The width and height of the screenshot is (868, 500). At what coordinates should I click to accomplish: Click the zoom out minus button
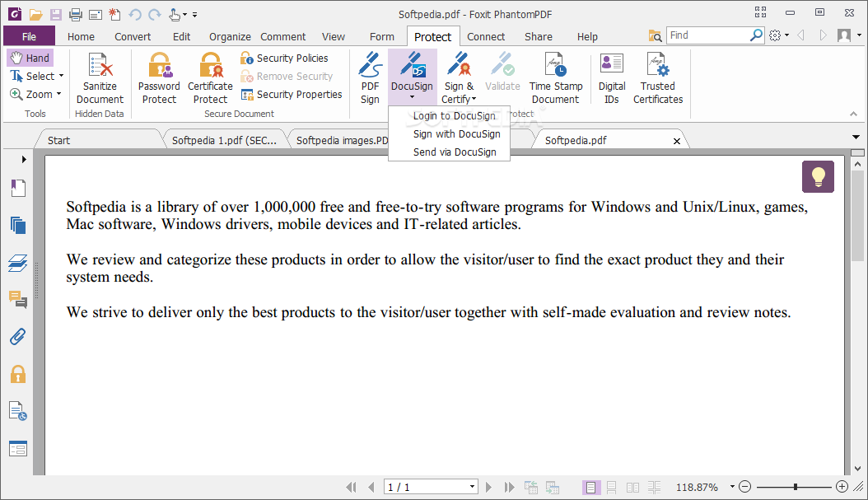click(745, 487)
